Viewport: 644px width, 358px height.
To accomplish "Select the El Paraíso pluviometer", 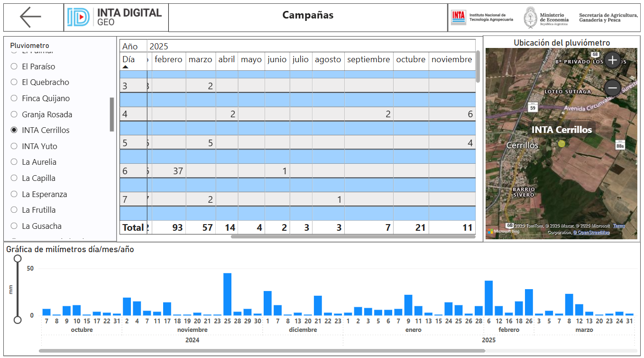I will click(x=14, y=66).
